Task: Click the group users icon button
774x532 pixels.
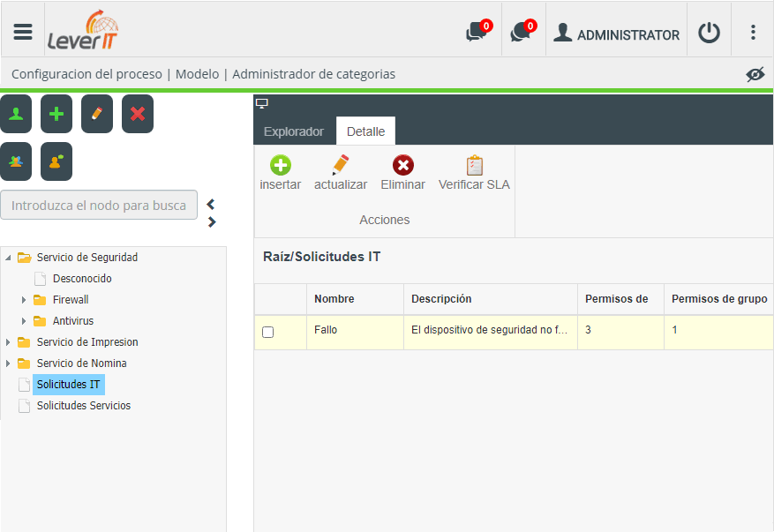Action: pyautogui.click(x=16, y=161)
